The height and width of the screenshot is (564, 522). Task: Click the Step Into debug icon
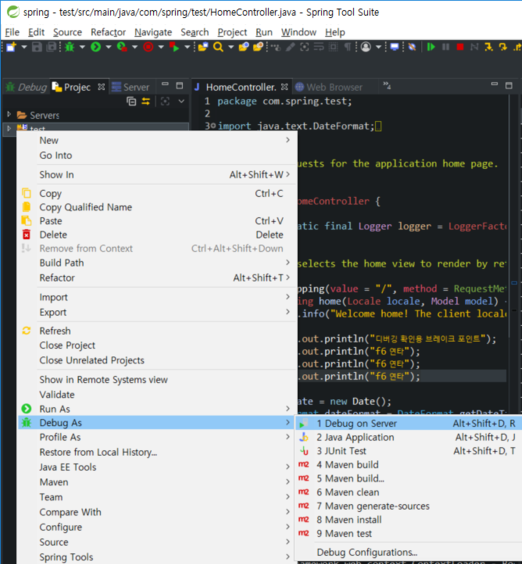pos(489,47)
